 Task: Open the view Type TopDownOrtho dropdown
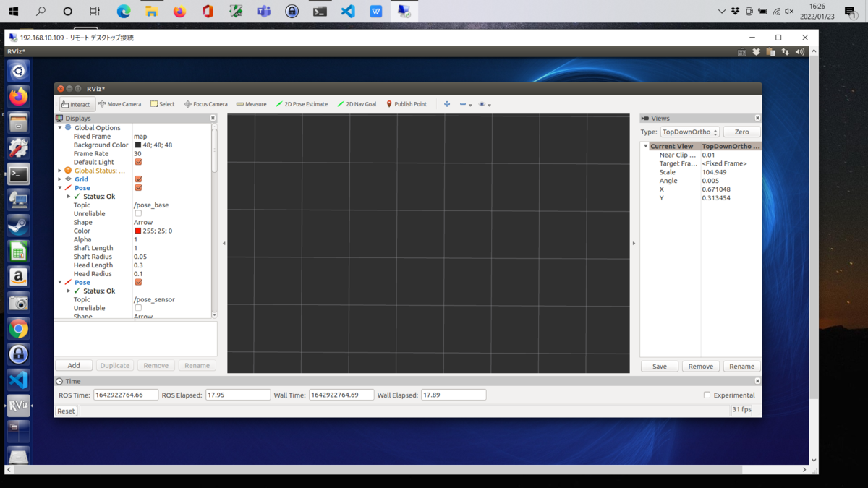point(689,132)
